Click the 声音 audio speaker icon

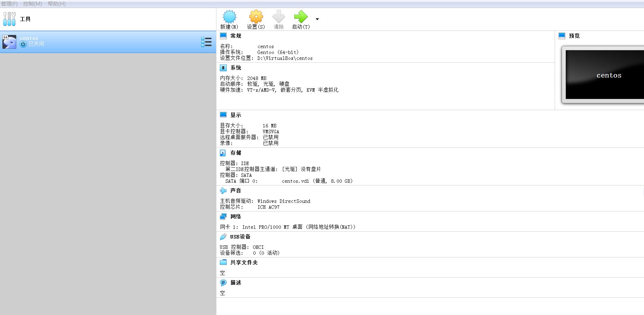223,190
